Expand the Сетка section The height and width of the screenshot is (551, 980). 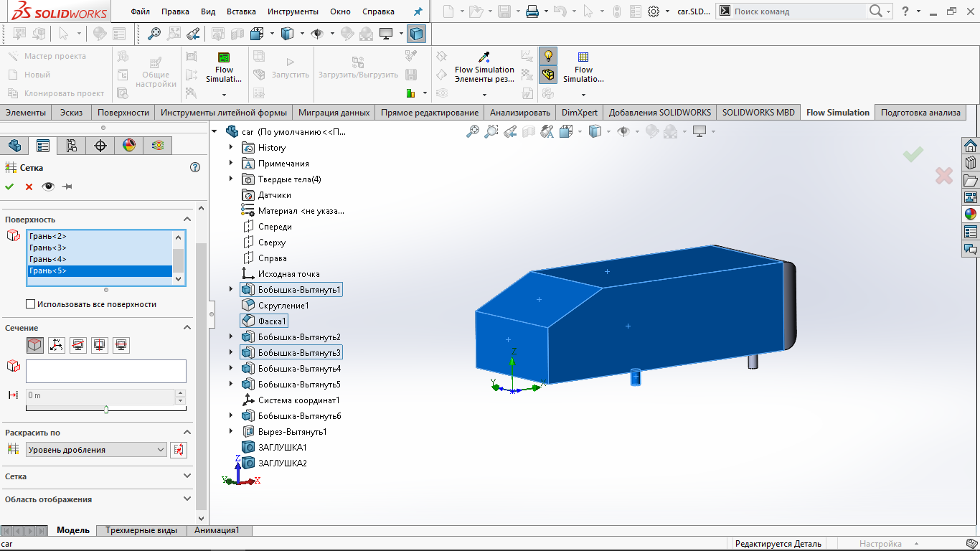(187, 476)
